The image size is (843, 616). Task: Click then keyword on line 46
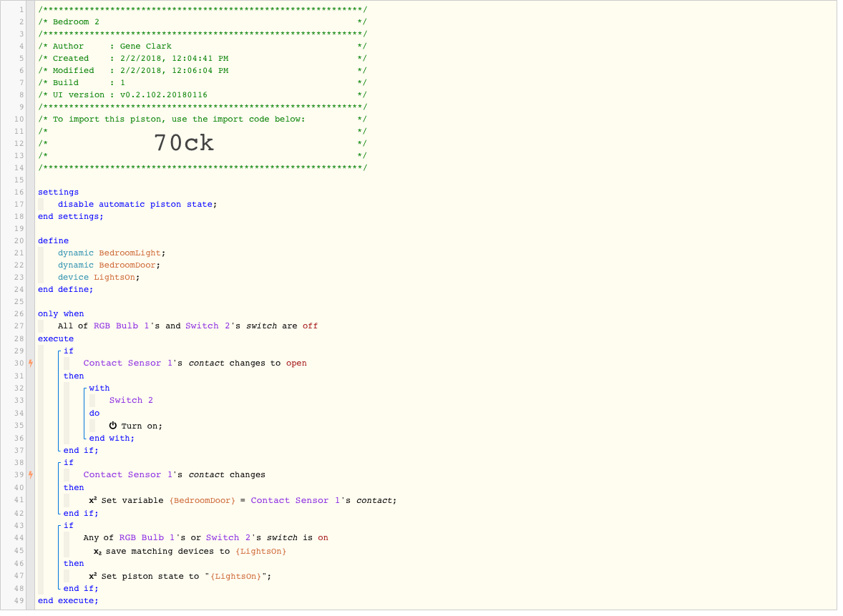point(74,563)
